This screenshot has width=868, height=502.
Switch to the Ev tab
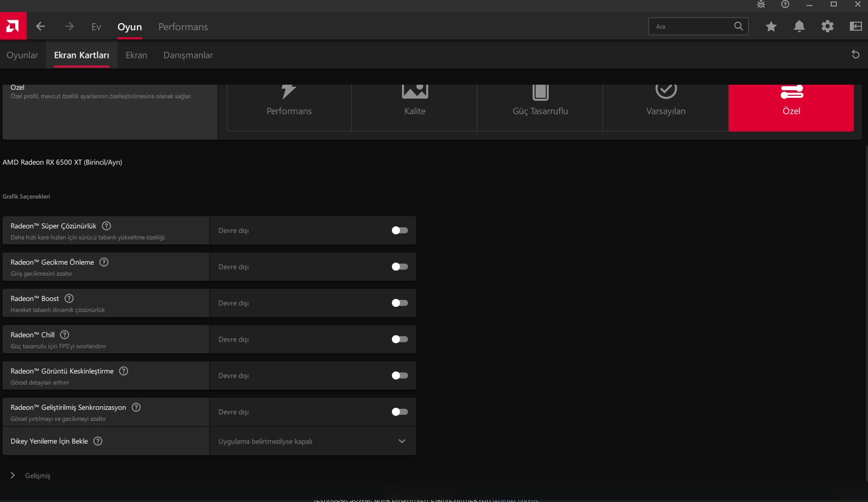96,27
